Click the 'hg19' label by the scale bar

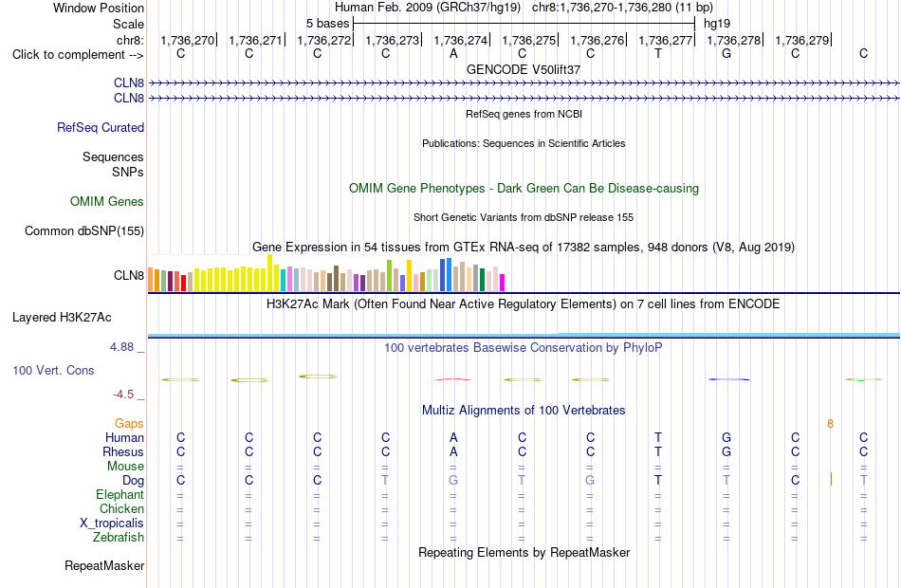[x=717, y=24]
